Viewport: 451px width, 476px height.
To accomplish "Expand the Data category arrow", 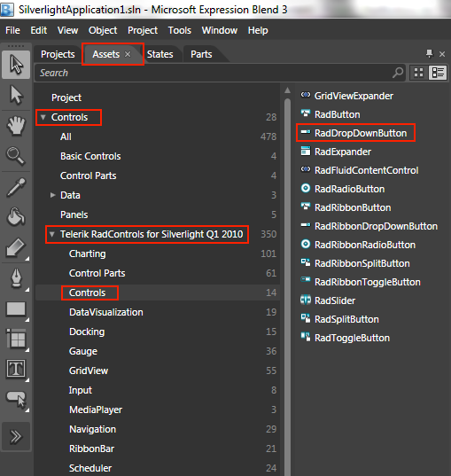I will (x=52, y=195).
